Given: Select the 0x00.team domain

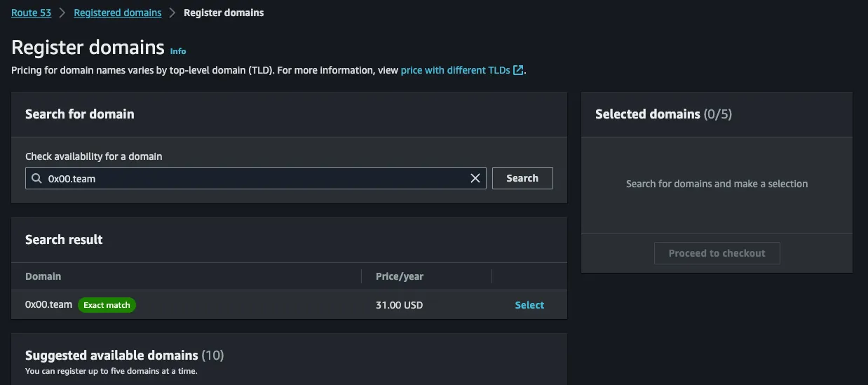Looking at the screenshot, I should point(529,305).
